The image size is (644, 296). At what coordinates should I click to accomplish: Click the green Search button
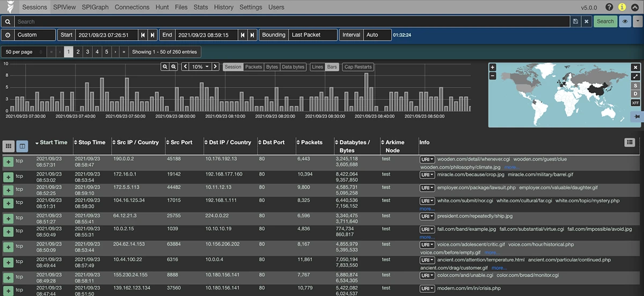(605, 21)
